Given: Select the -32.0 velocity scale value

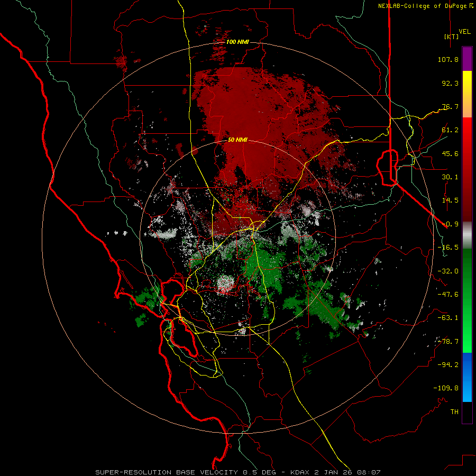Looking at the screenshot, I should pos(448,271).
